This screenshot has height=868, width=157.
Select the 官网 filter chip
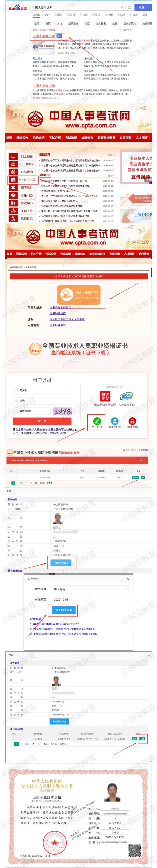pyautogui.click(x=48, y=24)
